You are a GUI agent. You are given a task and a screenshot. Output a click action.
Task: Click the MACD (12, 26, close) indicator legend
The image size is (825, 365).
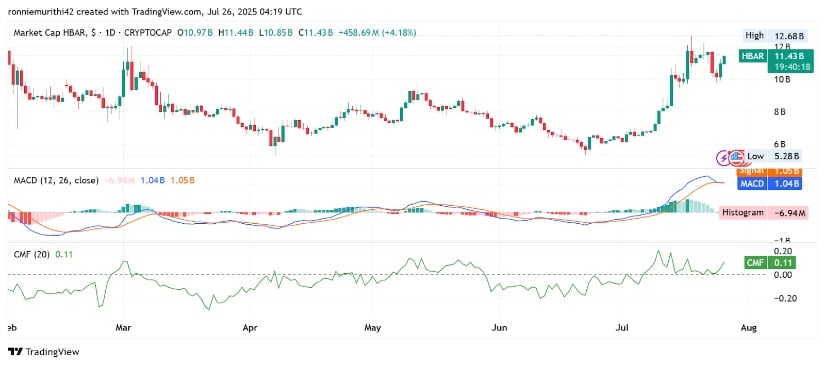pyautogui.click(x=56, y=180)
